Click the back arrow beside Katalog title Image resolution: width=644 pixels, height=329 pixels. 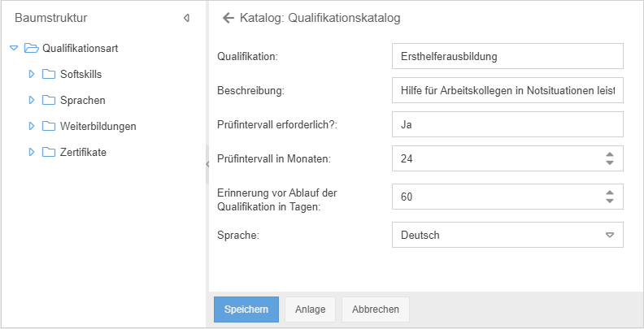click(228, 17)
